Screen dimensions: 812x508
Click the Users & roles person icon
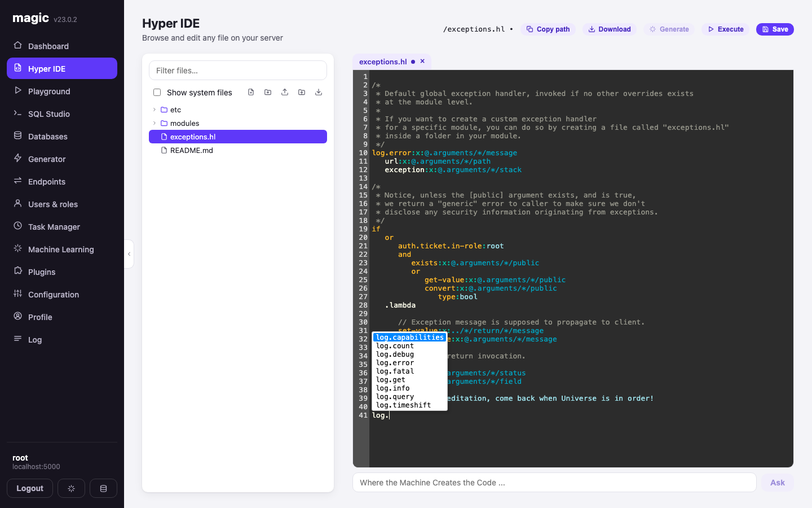pos(17,203)
